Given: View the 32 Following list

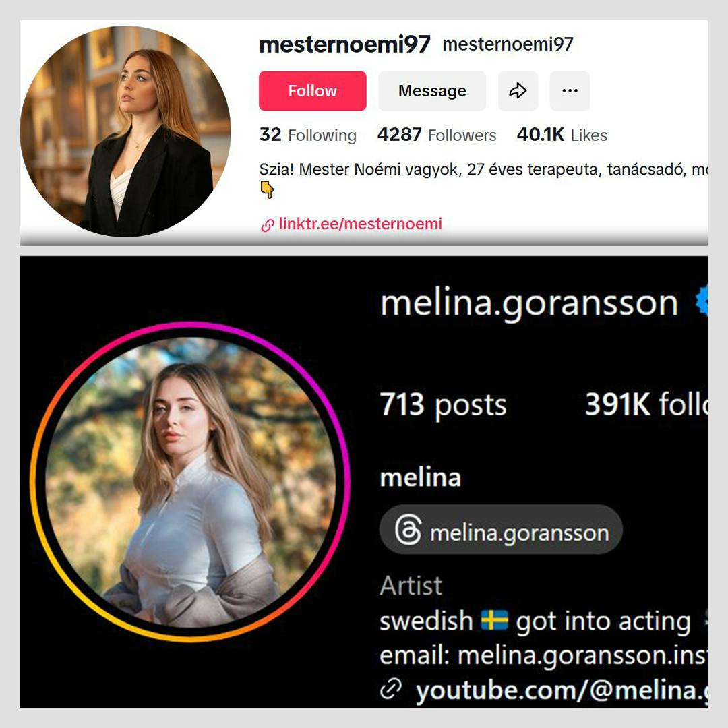Looking at the screenshot, I should [308, 135].
